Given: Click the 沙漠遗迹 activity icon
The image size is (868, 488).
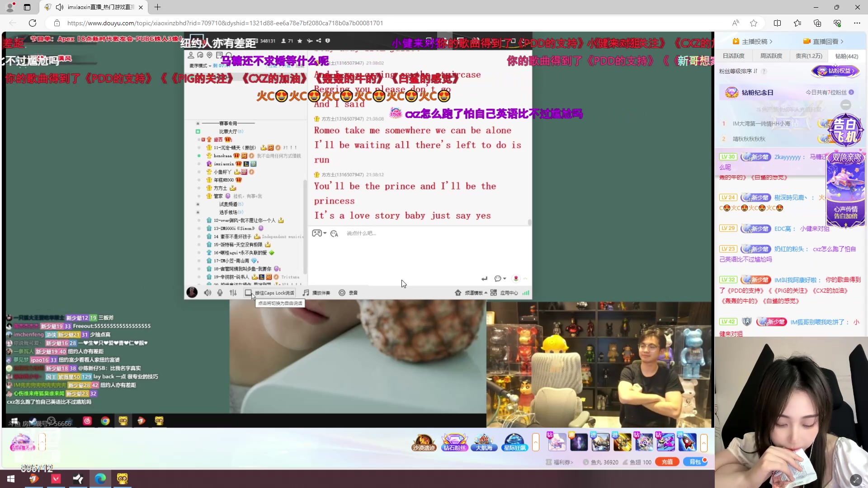Looking at the screenshot, I should click(x=424, y=442).
